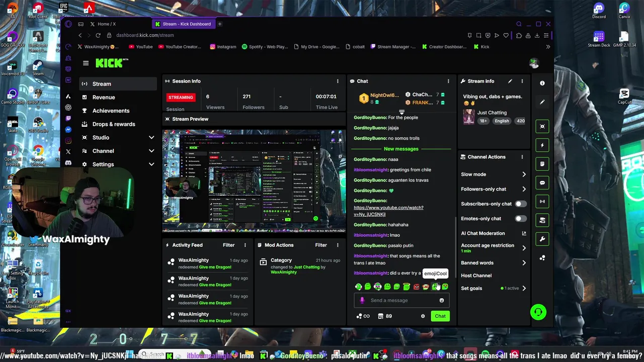Open Slow mode options
Screen dimensions: 644x362
click(494, 174)
